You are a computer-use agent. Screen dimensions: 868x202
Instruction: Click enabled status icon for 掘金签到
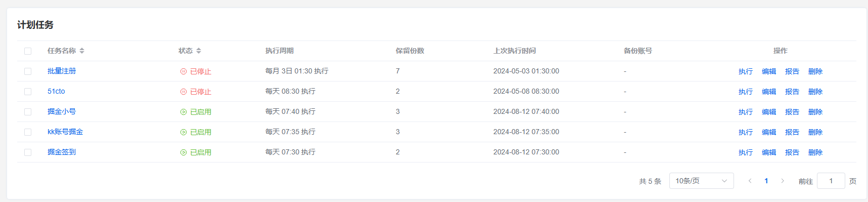click(184, 152)
